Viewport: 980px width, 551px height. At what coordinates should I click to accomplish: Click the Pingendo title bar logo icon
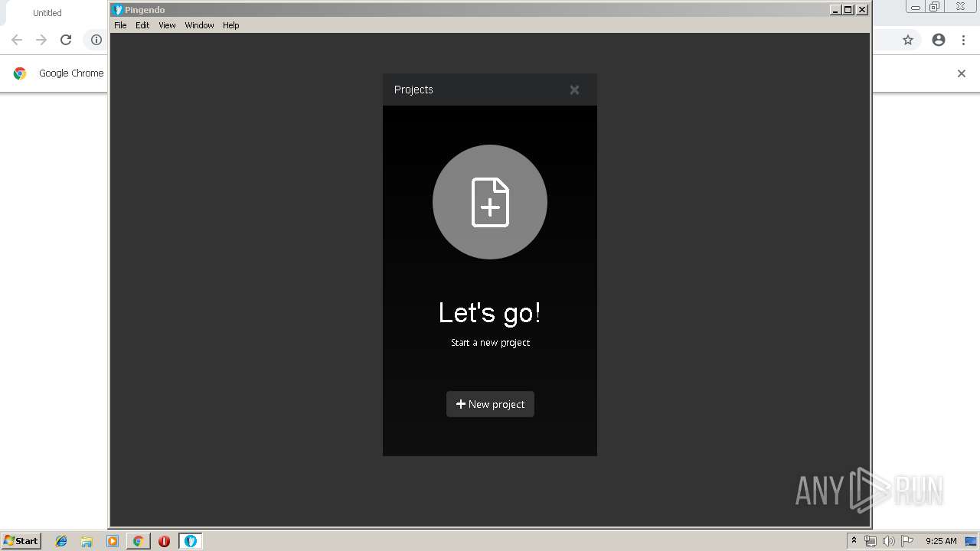point(118,10)
